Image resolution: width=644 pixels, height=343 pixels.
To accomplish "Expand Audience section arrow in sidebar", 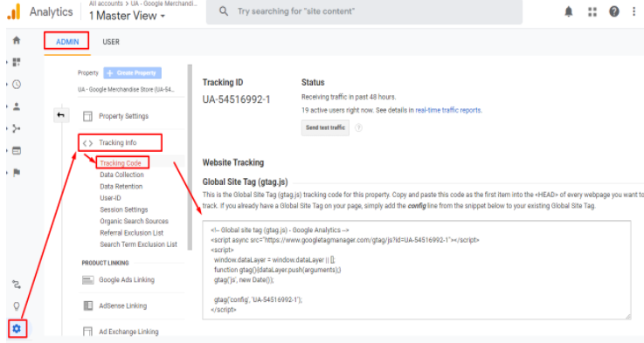I will coord(7,106).
